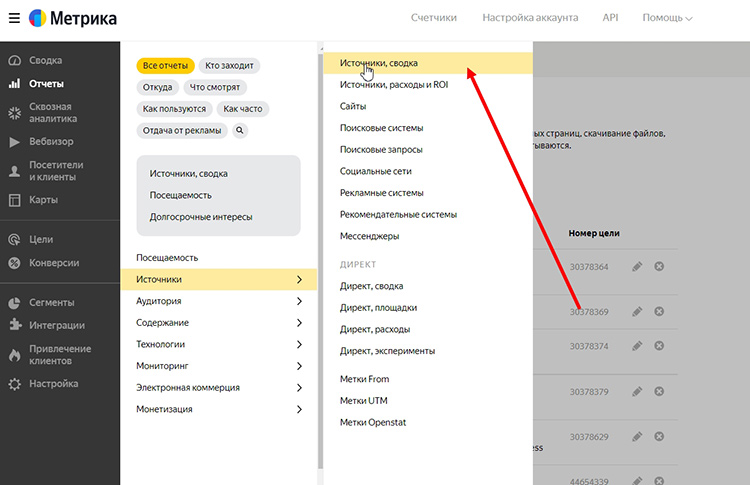
Task: Open Посещаемость in the gray recent box
Action: tap(180, 195)
